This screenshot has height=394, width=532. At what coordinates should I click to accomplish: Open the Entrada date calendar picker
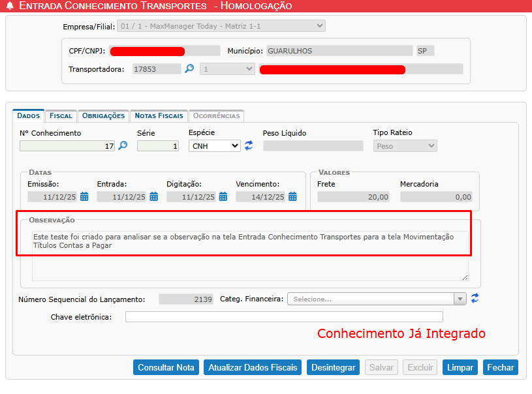(154, 196)
